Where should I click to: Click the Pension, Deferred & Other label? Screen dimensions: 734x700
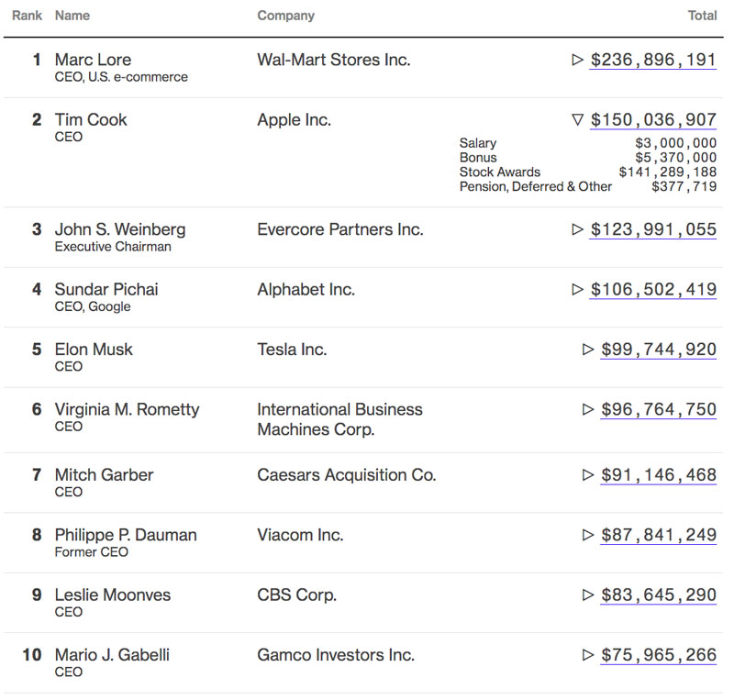click(x=536, y=186)
